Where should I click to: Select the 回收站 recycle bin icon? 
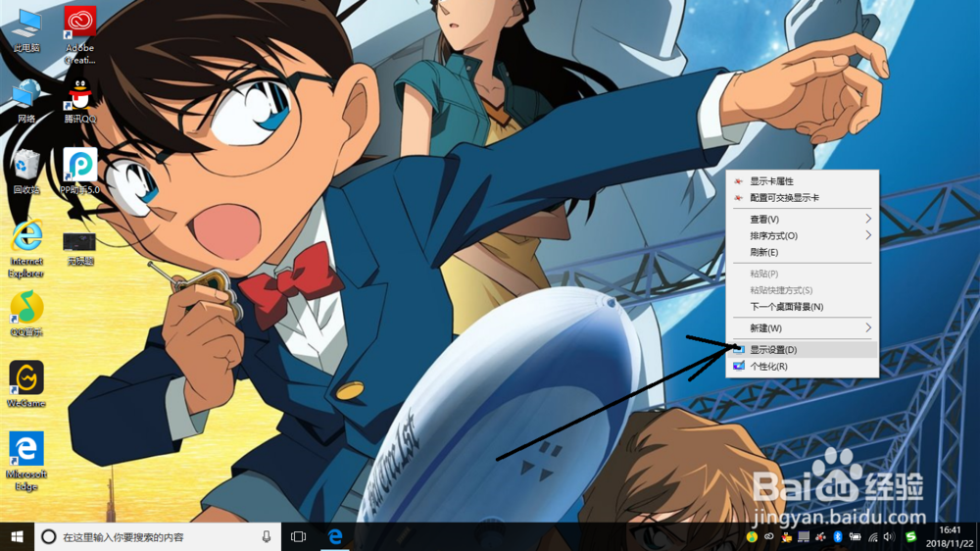(x=26, y=172)
